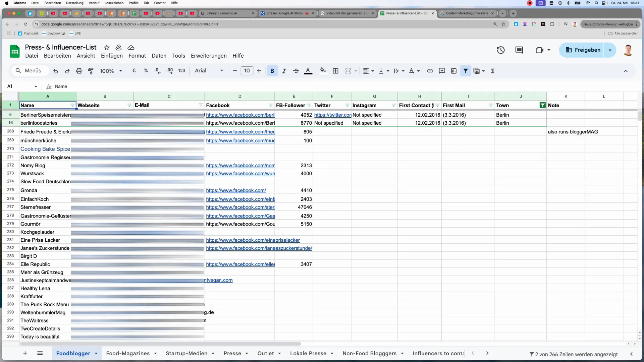Switch to Food-Magazines sheet tab

[x=128, y=353]
